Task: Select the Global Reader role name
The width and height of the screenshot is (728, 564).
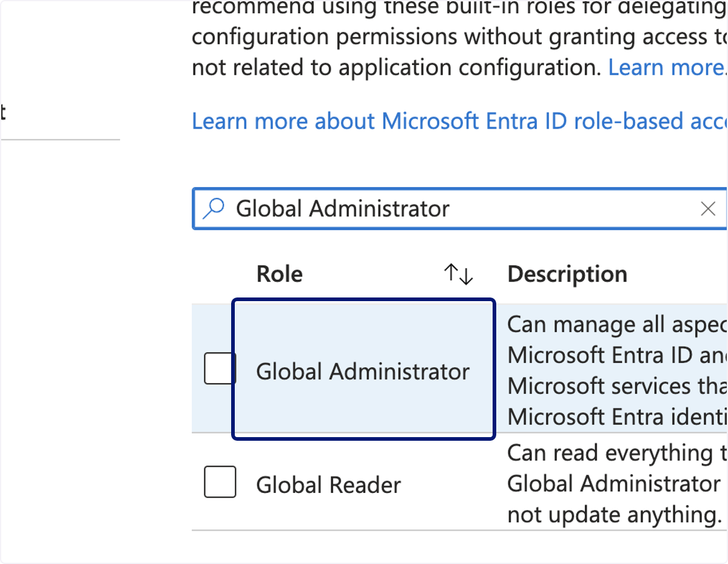Action: [x=328, y=485]
